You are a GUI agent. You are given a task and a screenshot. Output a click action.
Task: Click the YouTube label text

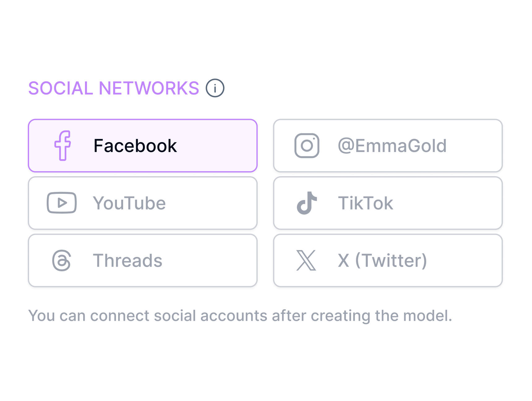point(130,203)
